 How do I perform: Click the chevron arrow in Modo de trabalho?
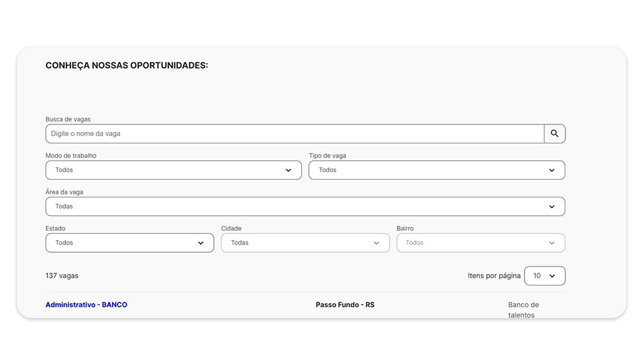point(289,170)
